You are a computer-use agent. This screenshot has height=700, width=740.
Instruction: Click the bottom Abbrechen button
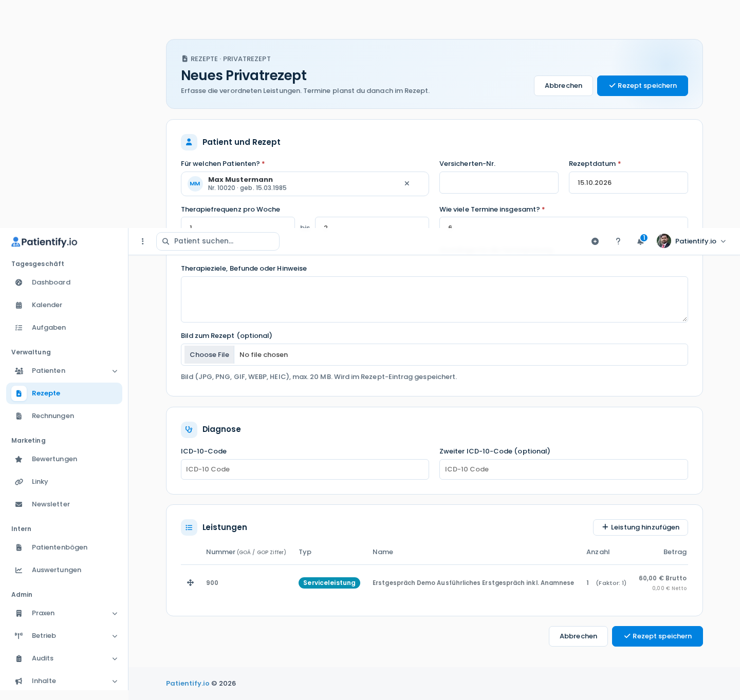578,636
